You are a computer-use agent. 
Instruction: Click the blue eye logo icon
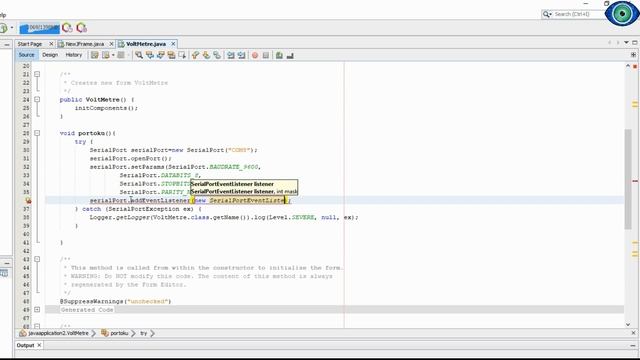click(622, 13)
